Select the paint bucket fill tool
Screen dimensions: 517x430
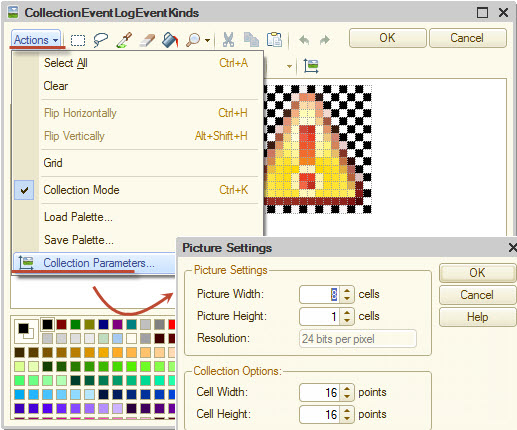click(x=170, y=40)
